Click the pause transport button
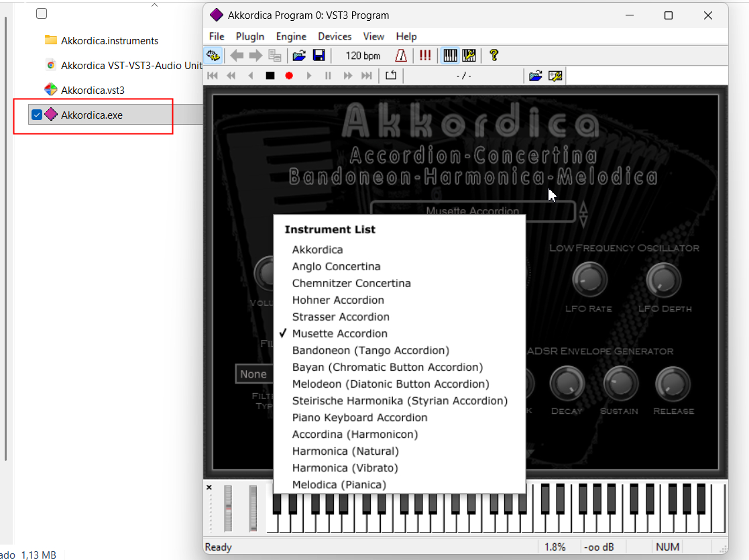 click(328, 76)
